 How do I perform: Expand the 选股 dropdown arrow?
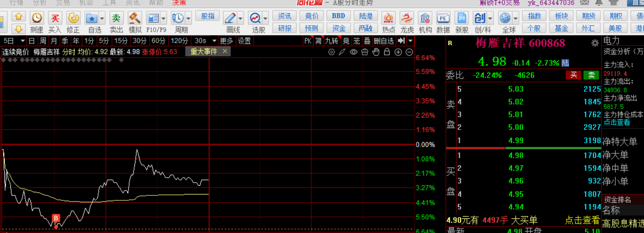tap(265, 19)
